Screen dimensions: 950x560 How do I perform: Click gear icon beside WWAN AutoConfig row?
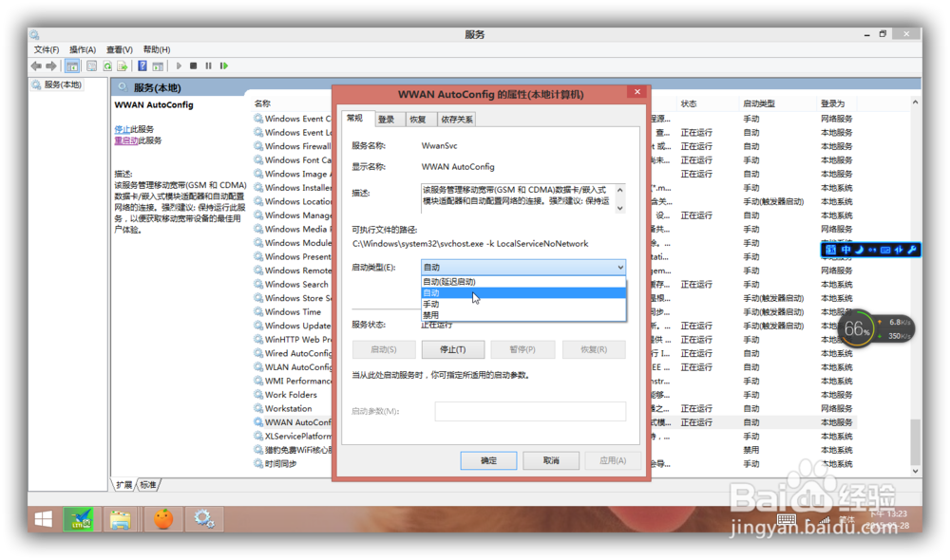coord(258,422)
